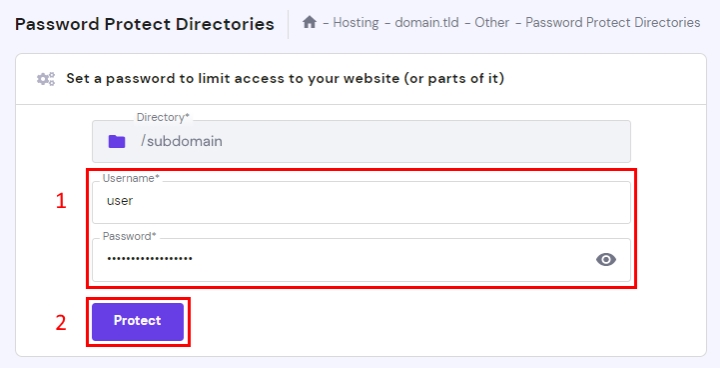The width and height of the screenshot is (720, 368).
Task: Click the Password* field label
Action: (129, 236)
